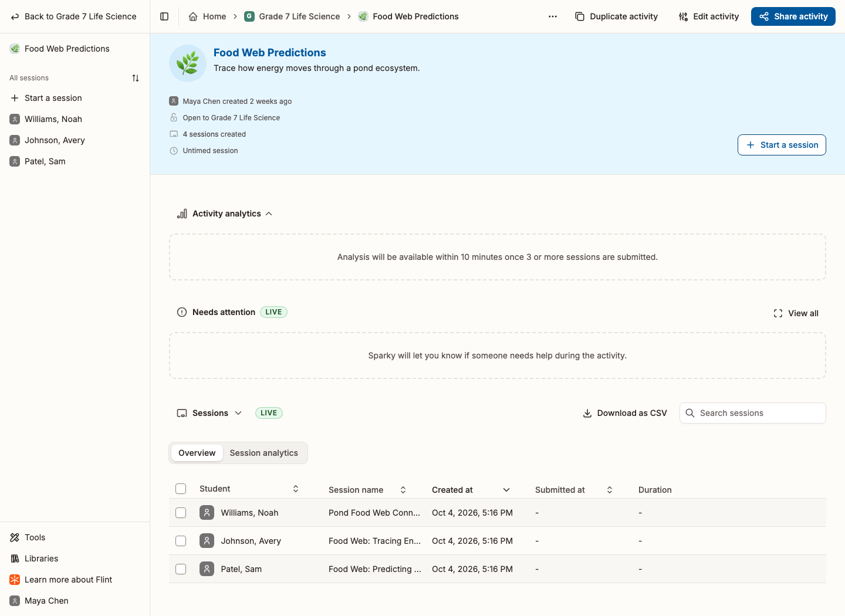The width and height of the screenshot is (845, 616).
Task: Click the search magnifier icon
Action: click(690, 413)
